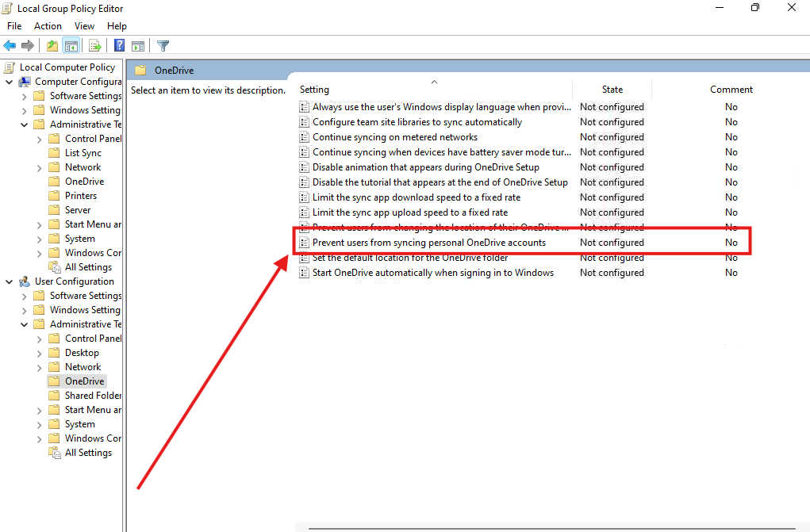Select 'Limit the sync app upload speed' policy

click(410, 212)
